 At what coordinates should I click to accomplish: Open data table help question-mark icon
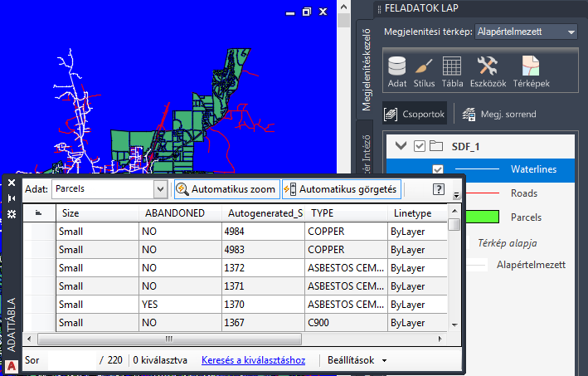pyautogui.click(x=439, y=189)
